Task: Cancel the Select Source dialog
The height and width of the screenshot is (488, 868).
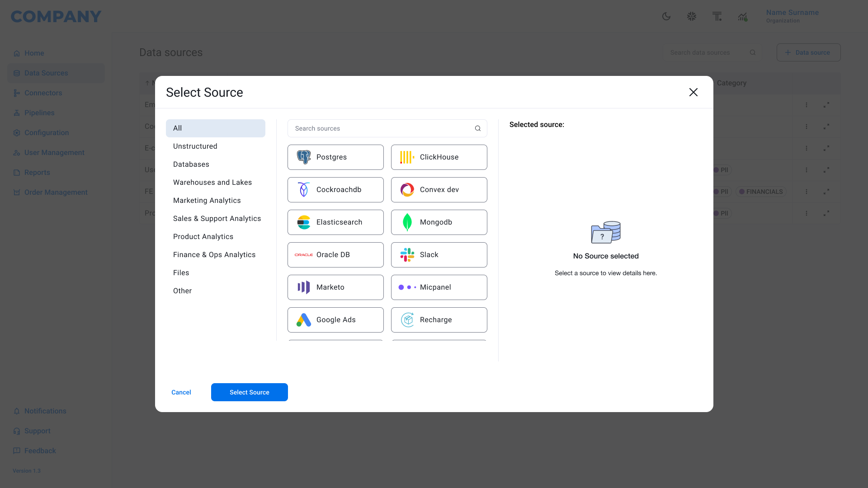Action: pyautogui.click(x=181, y=392)
